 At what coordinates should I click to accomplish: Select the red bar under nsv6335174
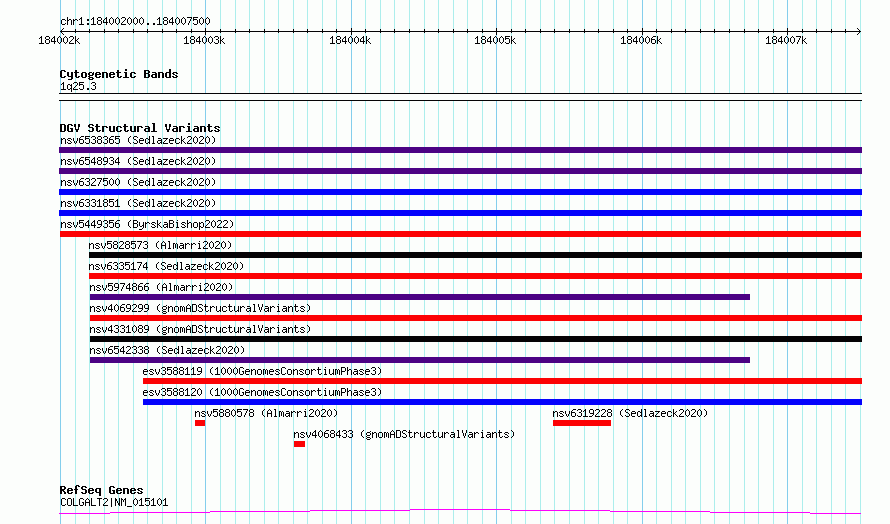tap(475, 276)
